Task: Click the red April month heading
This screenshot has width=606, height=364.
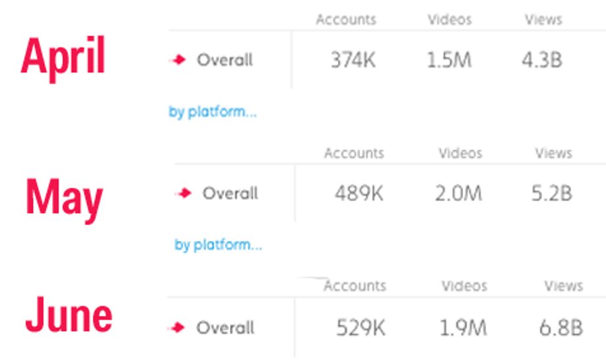Action: 63,58
